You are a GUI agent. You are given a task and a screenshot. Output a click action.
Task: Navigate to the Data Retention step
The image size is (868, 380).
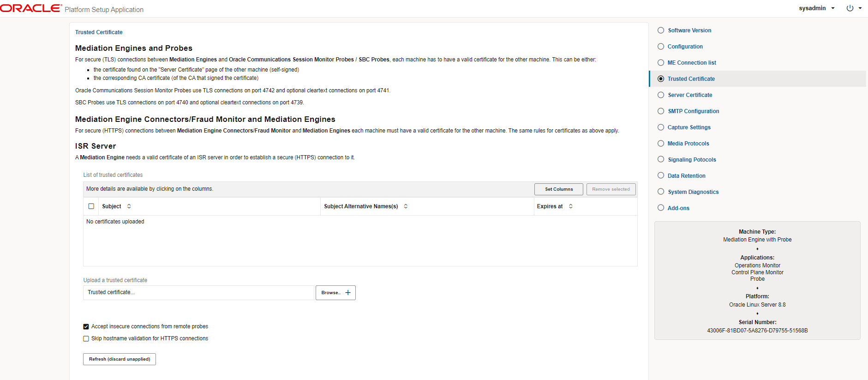[x=686, y=176]
